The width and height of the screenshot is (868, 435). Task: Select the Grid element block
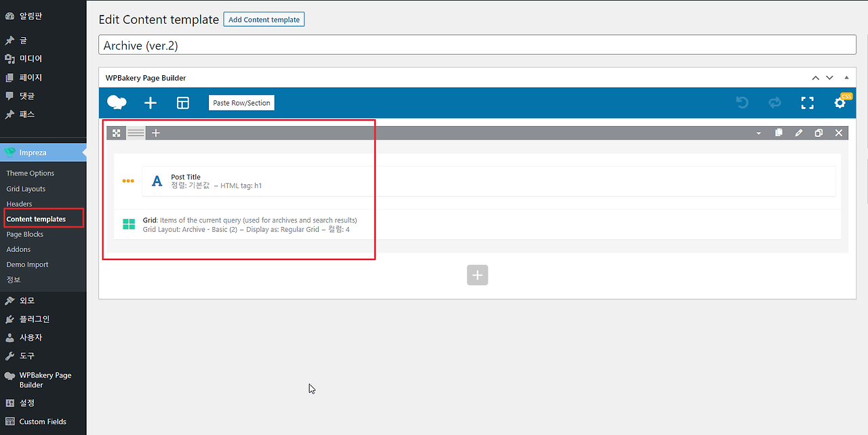[x=477, y=224]
